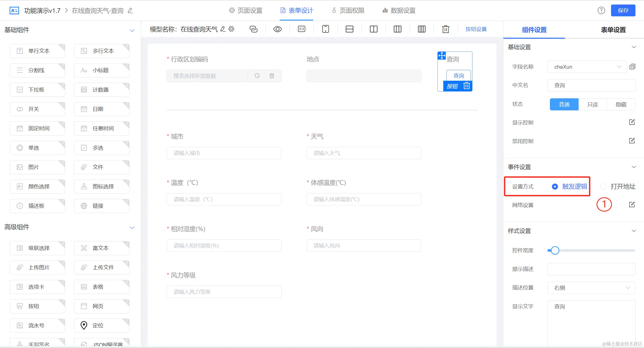
Task: Click the 按钮设置 link
Action: (476, 29)
